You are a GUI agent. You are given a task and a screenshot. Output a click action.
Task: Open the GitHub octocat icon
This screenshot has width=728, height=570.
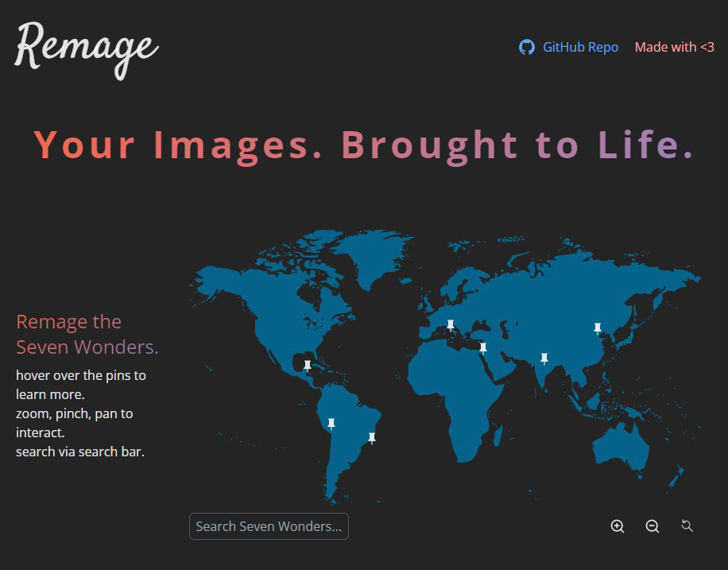coord(526,47)
